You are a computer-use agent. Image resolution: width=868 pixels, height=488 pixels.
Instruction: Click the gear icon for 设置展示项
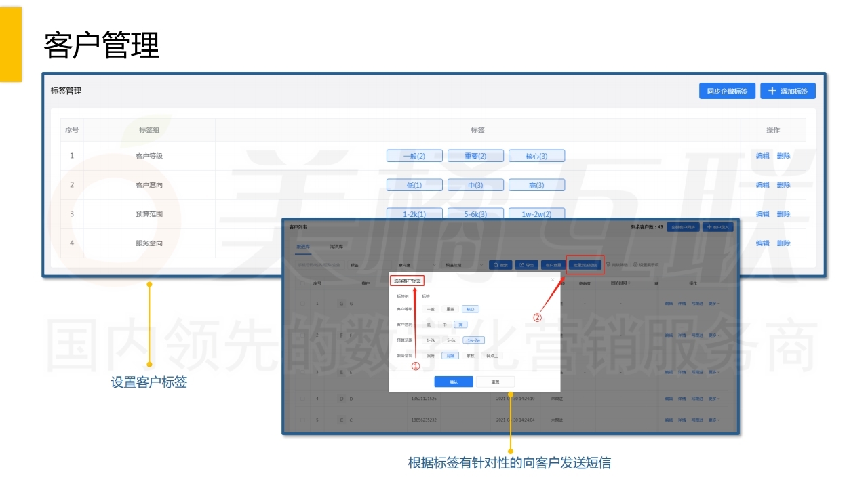tap(635, 265)
